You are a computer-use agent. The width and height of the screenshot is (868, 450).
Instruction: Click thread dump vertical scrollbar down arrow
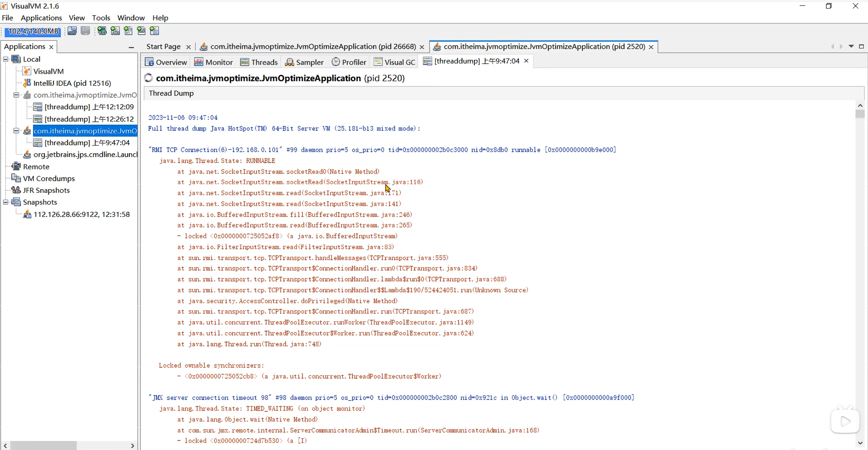[x=860, y=443]
